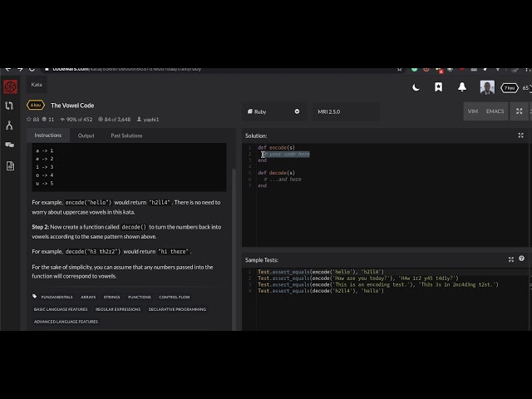Open the discussions chat sidebar icon
Screen dimensions: 532x399
pyautogui.click(x=9, y=145)
